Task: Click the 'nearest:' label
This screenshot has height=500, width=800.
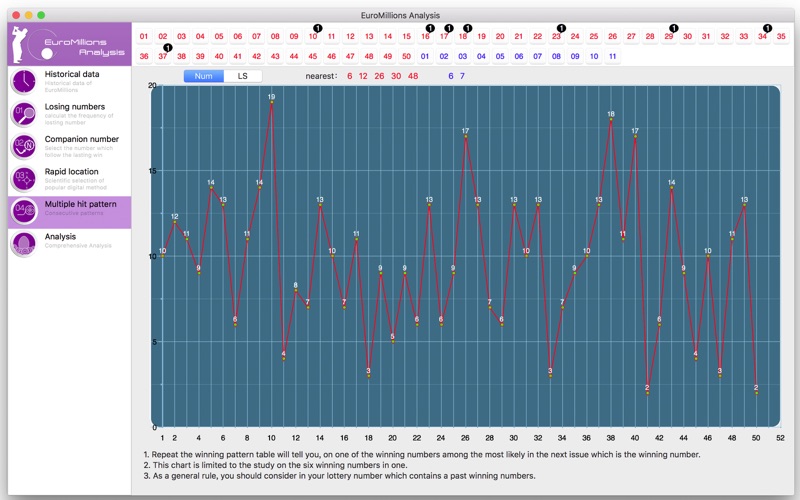Action: point(321,76)
